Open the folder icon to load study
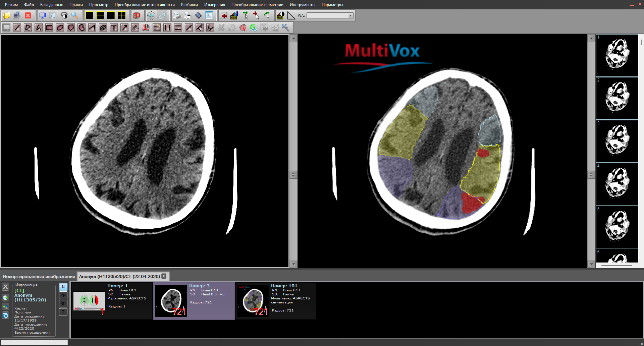Viewport: 644px width, 346px height. 6,15
